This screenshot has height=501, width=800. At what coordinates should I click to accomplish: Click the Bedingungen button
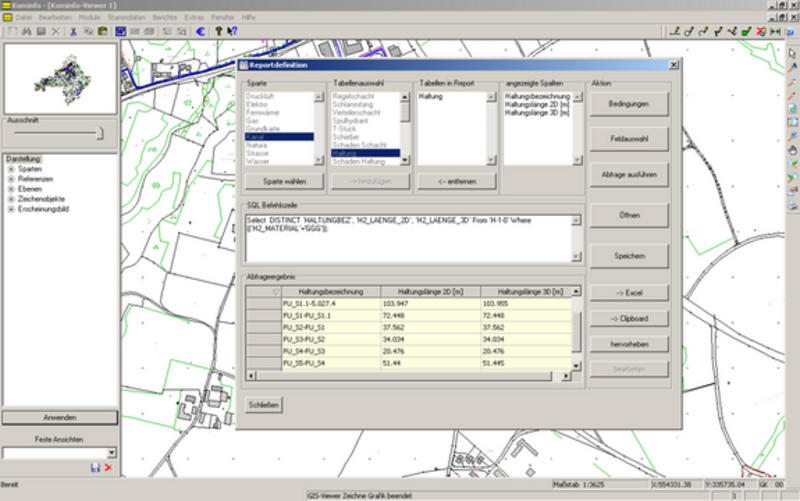tap(629, 104)
